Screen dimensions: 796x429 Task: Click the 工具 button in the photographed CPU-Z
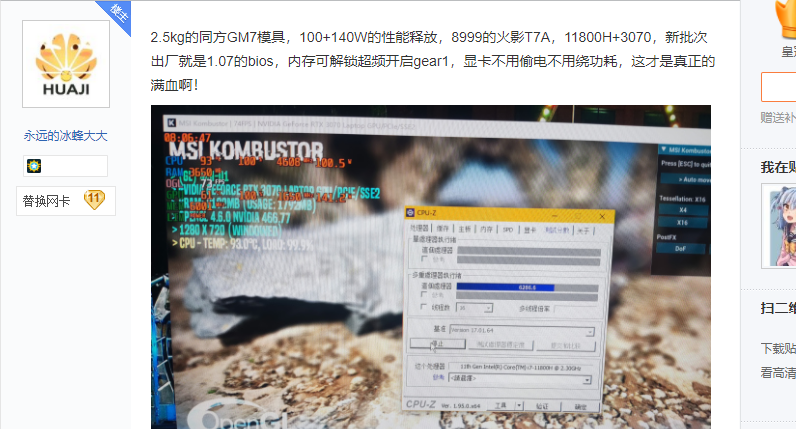click(501, 406)
